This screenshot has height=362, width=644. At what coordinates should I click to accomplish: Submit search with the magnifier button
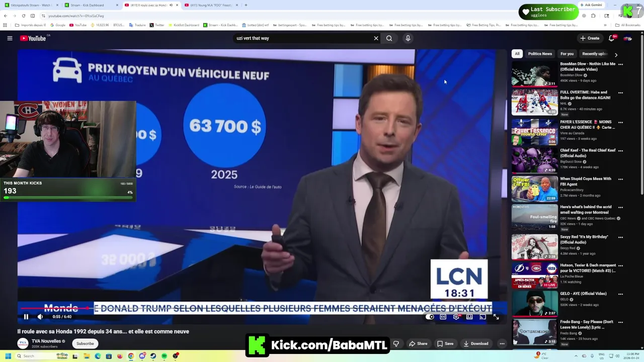[x=389, y=38]
